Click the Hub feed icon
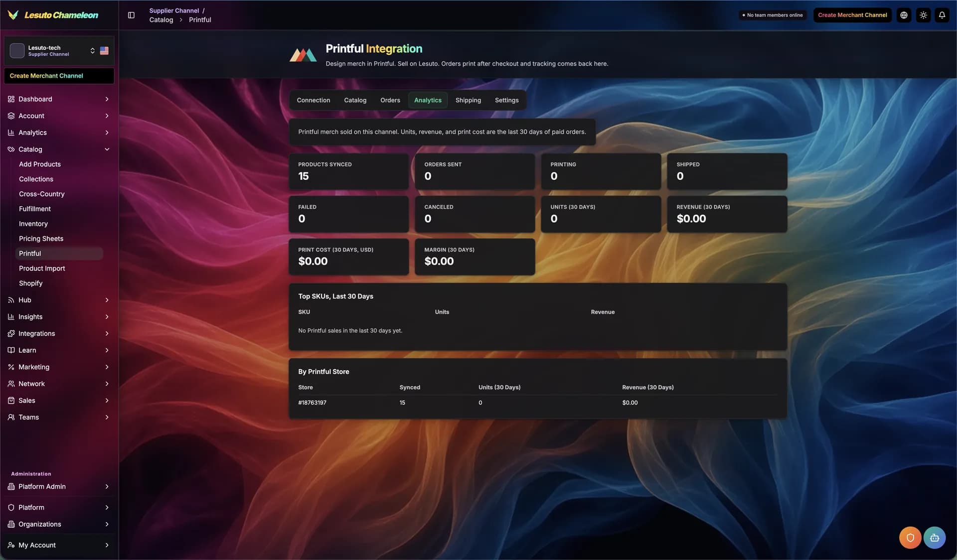Screen dimensions: 957x560 11,300
